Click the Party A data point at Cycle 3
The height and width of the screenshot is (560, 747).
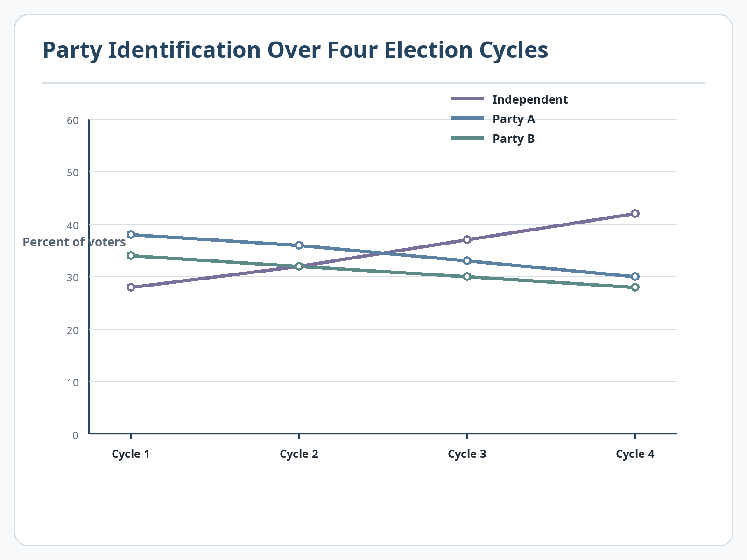tap(467, 260)
